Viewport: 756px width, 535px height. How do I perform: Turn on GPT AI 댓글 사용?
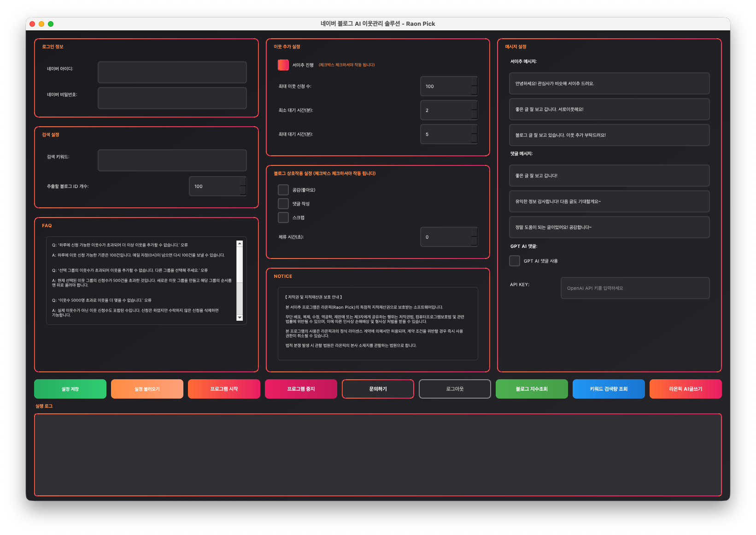[515, 261]
